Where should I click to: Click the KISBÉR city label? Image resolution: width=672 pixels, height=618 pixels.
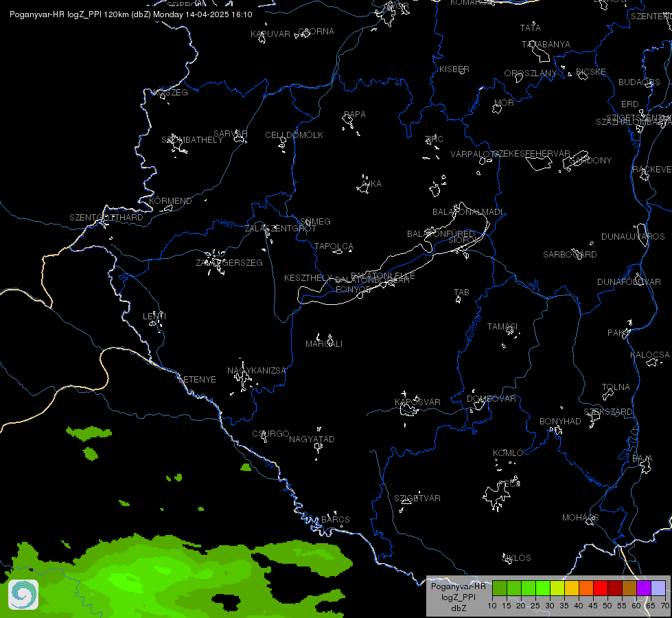click(454, 69)
